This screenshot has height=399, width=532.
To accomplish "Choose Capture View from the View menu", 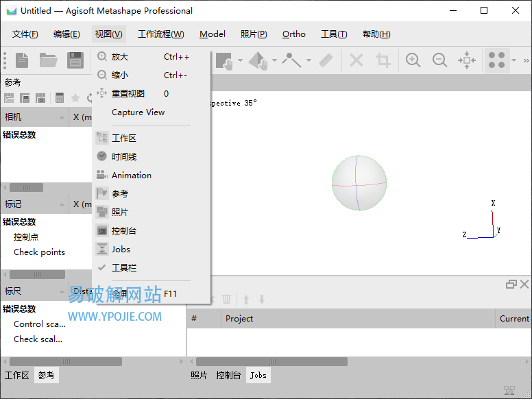I will [151, 112].
